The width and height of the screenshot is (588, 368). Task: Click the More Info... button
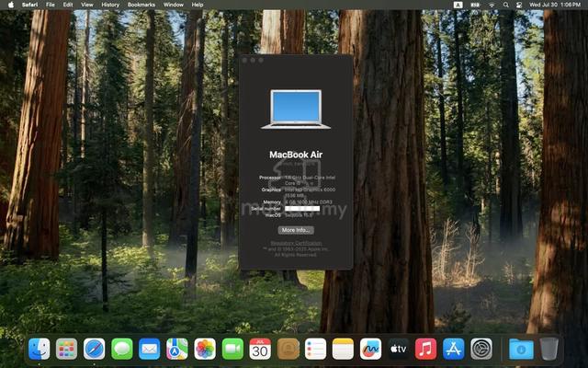[x=296, y=230]
